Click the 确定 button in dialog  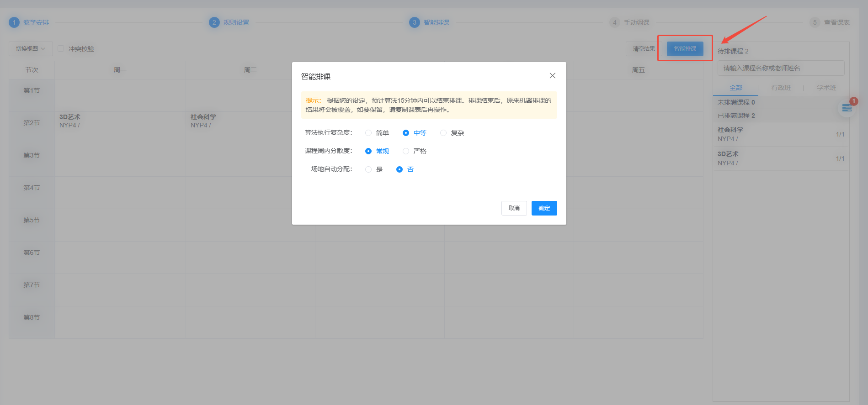click(x=544, y=208)
